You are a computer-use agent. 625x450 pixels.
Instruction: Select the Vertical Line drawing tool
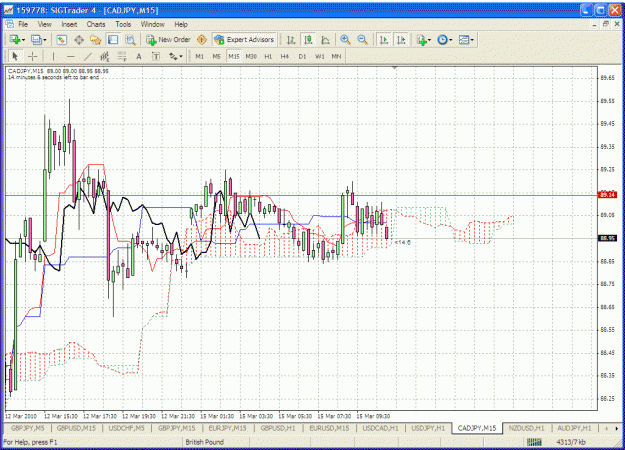(x=53, y=57)
